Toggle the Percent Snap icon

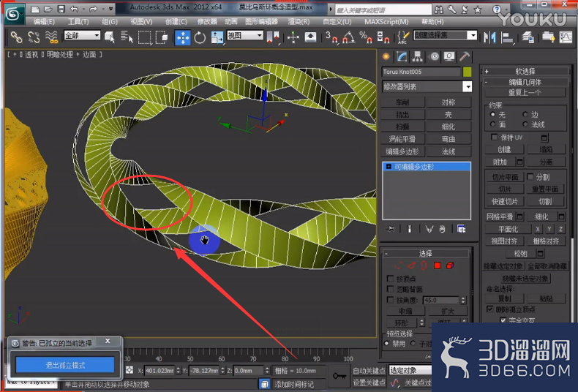[366, 37]
